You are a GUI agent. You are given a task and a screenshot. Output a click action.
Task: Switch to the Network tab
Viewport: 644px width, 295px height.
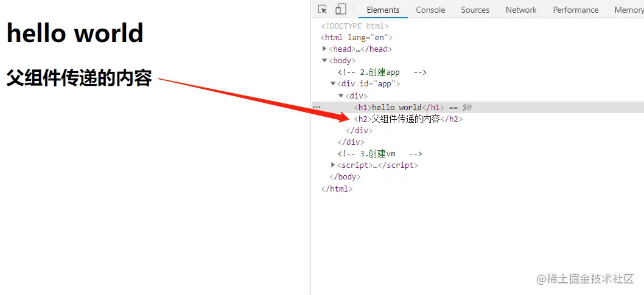pyautogui.click(x=521, y=10)
